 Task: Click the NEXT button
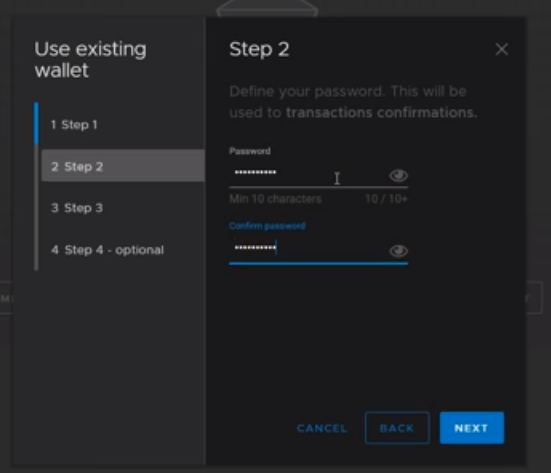click(x=472, y=428)
